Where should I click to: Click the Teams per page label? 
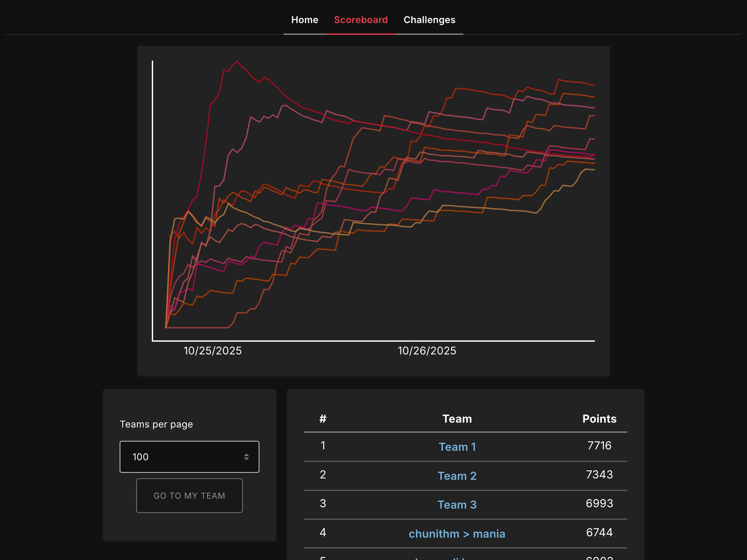pyautogui.click(x=156, y=424)
